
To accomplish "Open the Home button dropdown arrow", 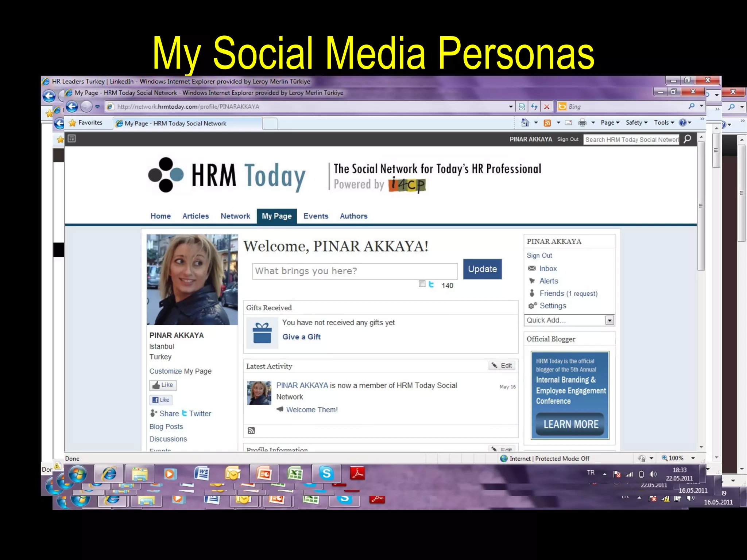I will point(536,122).
